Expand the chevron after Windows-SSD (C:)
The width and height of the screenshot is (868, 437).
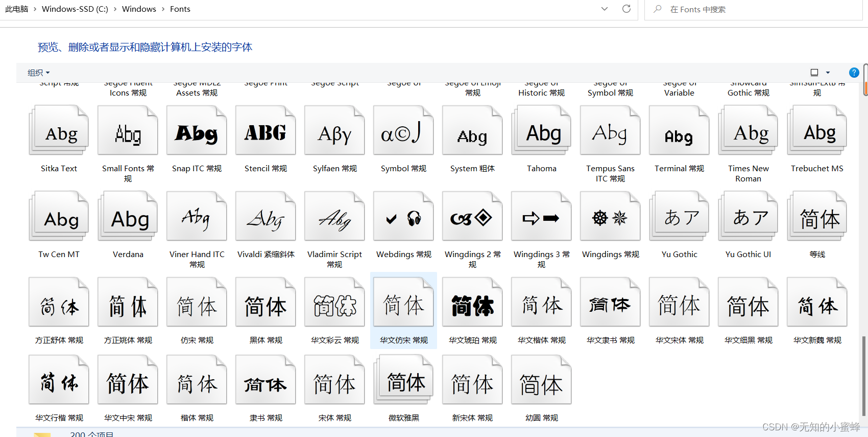[x=115, y=9]
